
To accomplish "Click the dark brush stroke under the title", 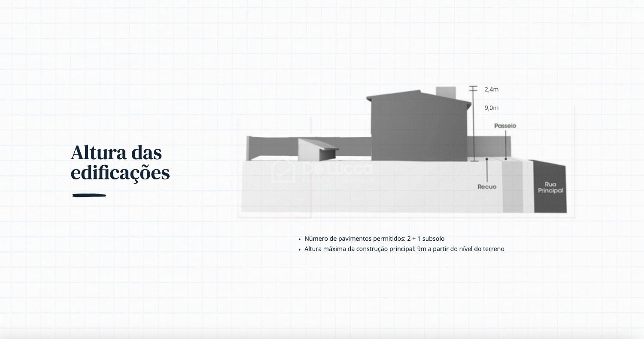I will coord(89,195).
